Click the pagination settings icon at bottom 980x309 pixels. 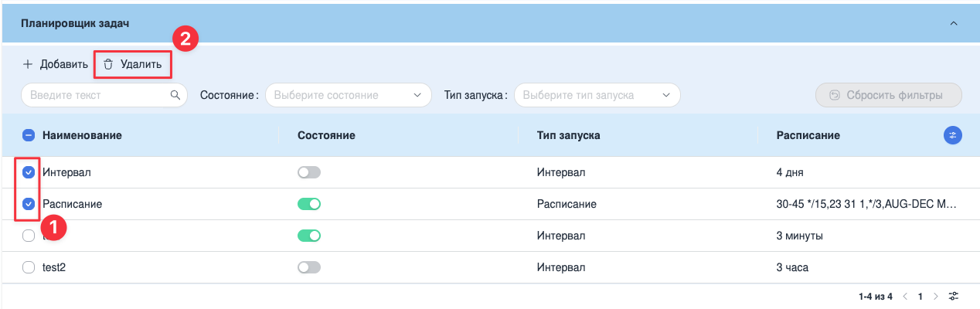tap(954, 296)
